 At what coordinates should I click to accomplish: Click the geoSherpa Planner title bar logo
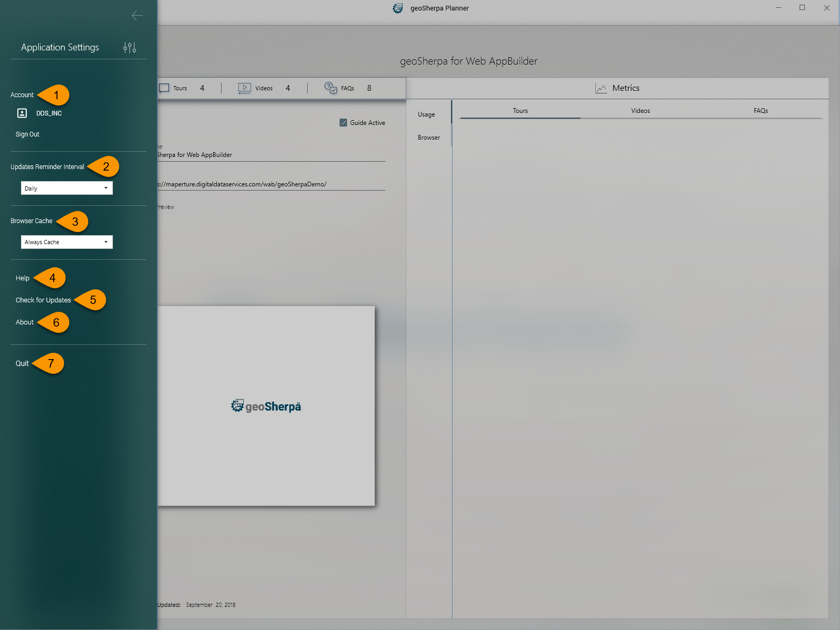point(398,8)
